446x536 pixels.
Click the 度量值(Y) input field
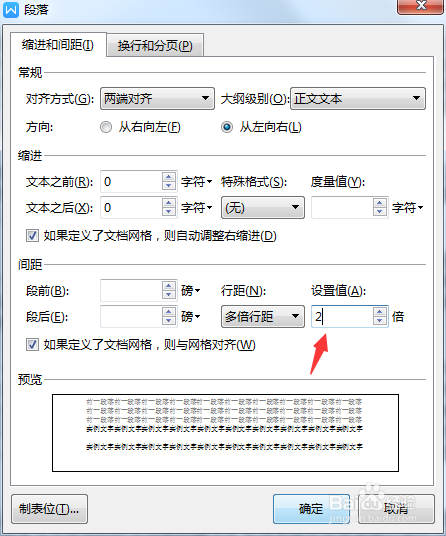(x=342, y=207)
